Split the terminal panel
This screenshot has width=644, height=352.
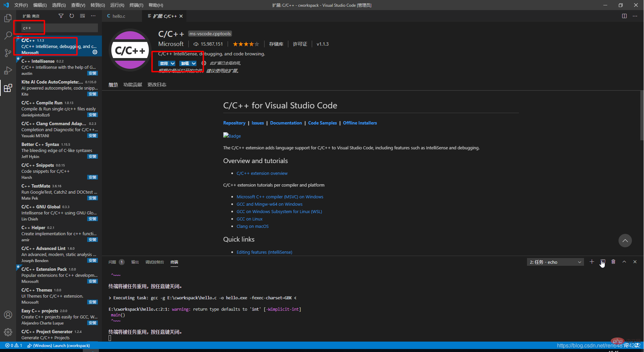coord(603,262)
